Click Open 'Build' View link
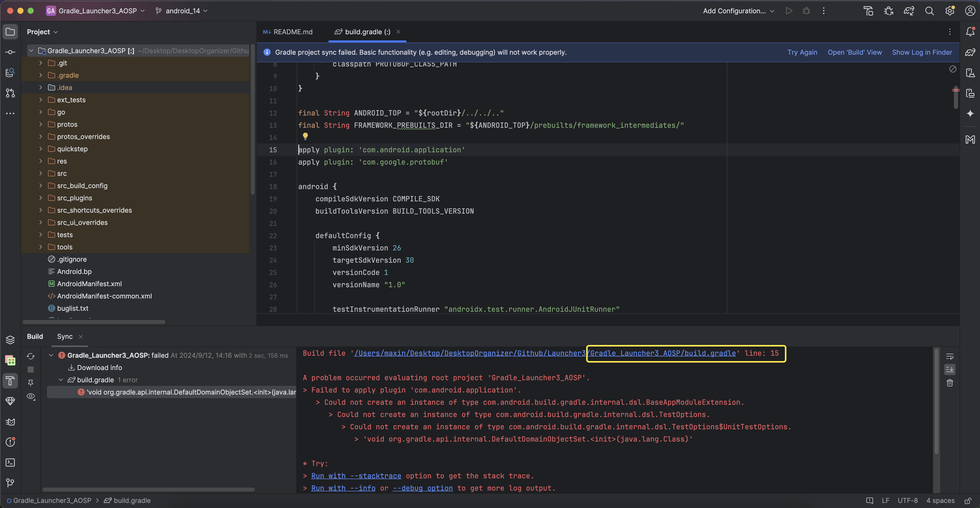Screen dimensions: 980x508 [x=854, y=52]
